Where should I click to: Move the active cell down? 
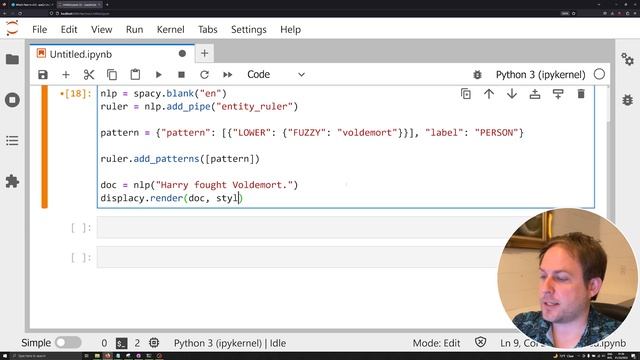tap(512, 94)
